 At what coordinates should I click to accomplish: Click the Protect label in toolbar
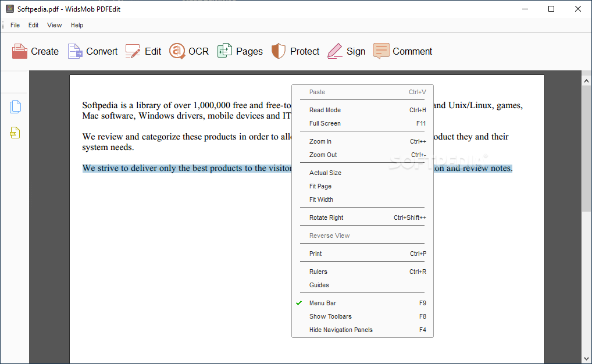(305, 51)
